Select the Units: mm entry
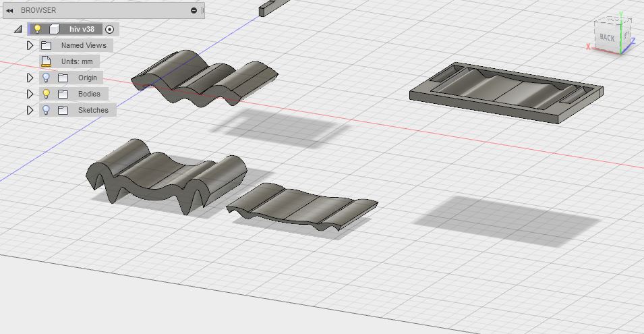644x334 pixels. 77,61
